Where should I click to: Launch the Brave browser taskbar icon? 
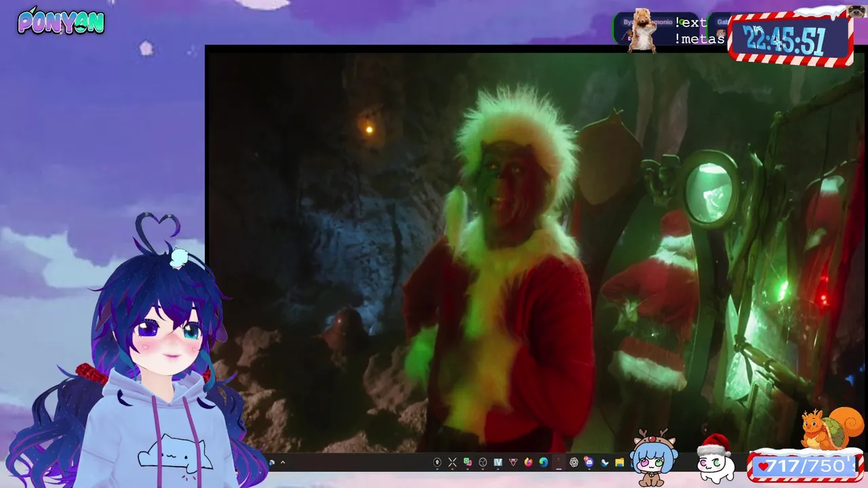513,462
